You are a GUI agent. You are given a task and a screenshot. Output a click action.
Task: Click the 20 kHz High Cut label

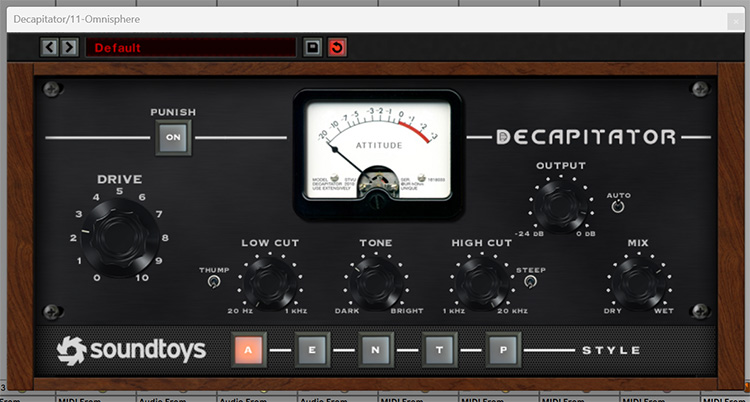511,311
